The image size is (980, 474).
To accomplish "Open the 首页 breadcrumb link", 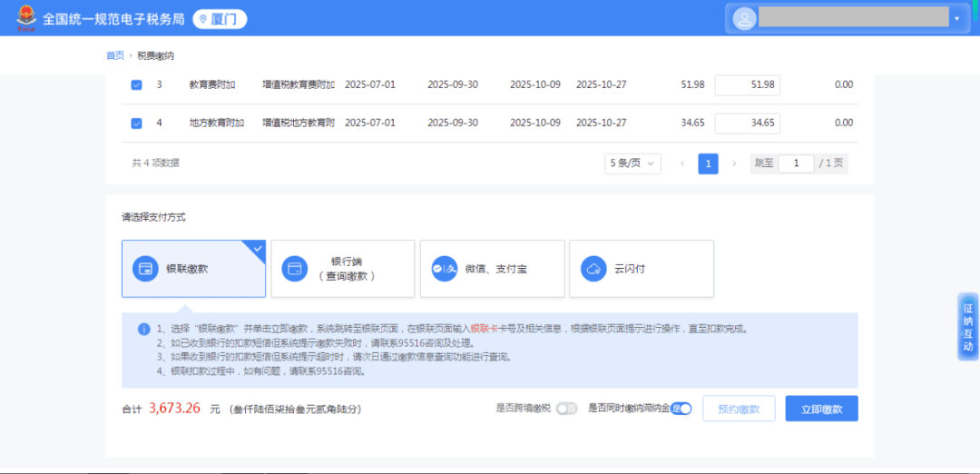I will [x=115, y=55].
